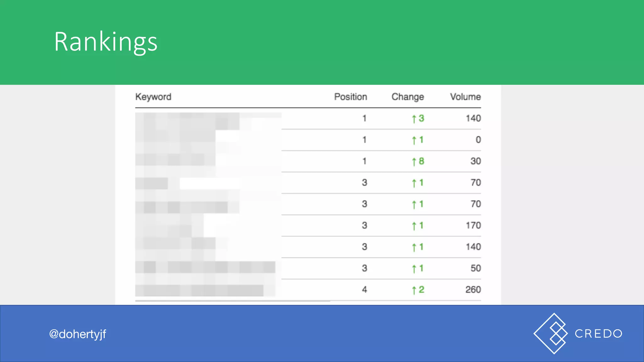
Task: Click the green up arrow beside 3
Action: pos(414,119)
